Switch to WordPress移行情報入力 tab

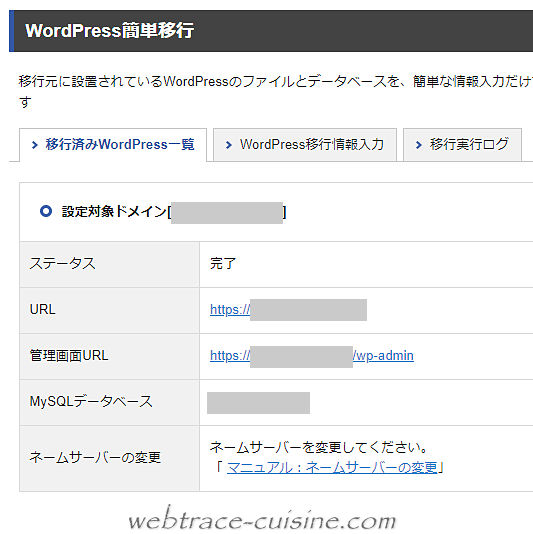tap(305, 144)
